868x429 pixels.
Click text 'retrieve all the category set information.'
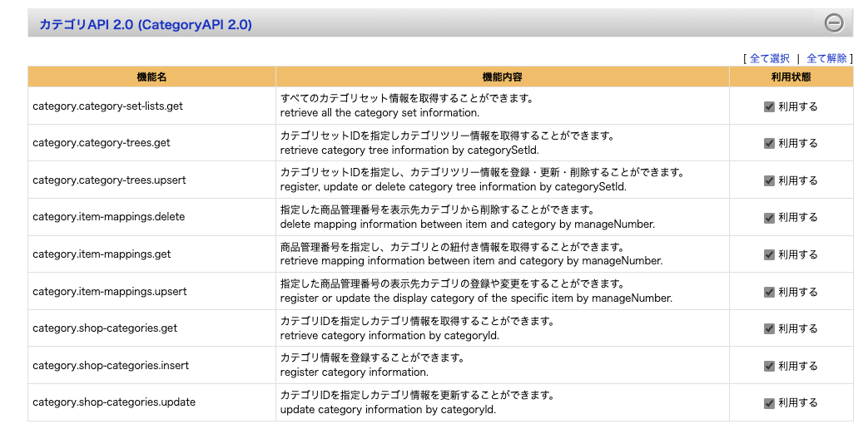point(379,113)
